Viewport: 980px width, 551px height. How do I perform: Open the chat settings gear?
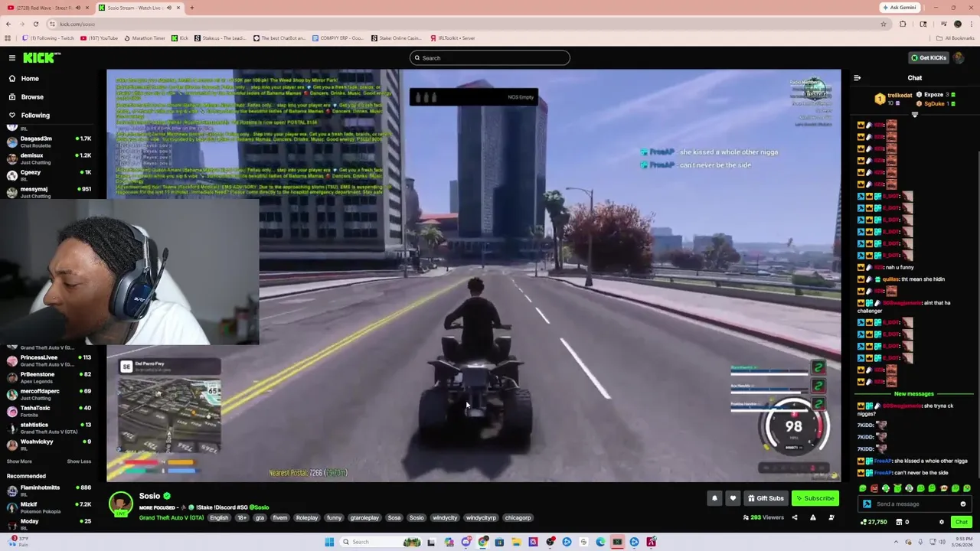point(942,522)
